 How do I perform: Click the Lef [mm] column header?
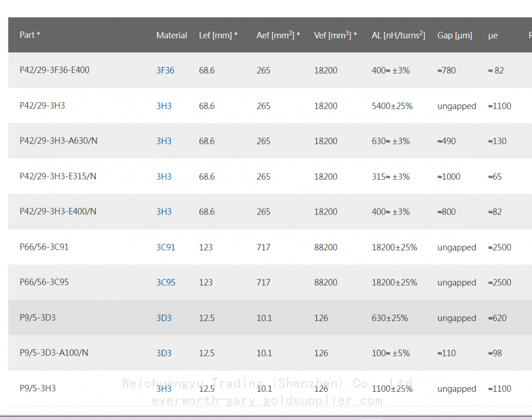[218, 35]
